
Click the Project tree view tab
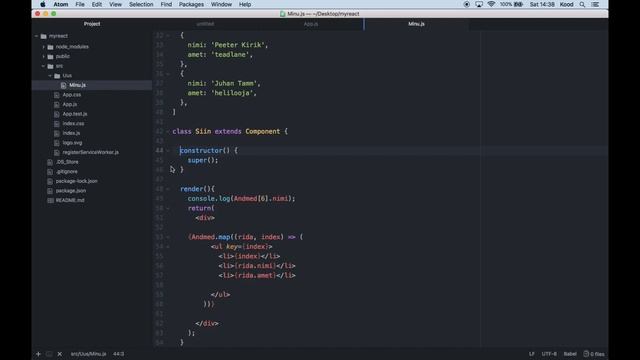[x=92, y=24]
